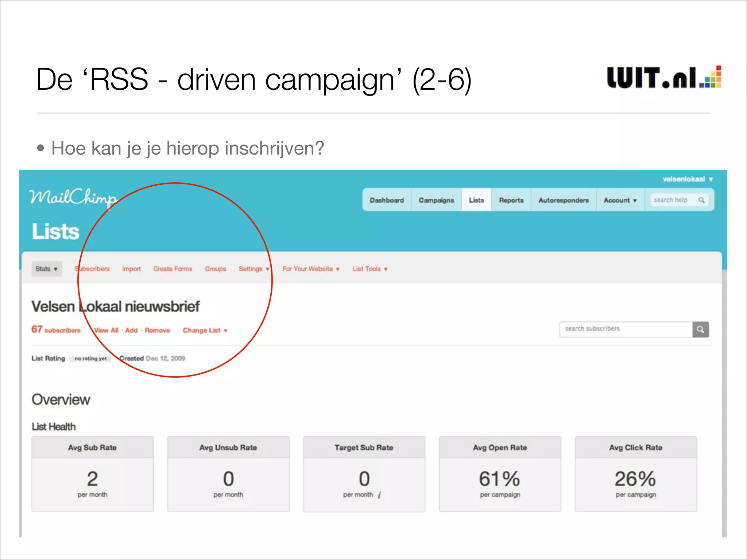The image size is (747, 560).
Task: Click View All subscribers
Action: (x=106, y=330)
